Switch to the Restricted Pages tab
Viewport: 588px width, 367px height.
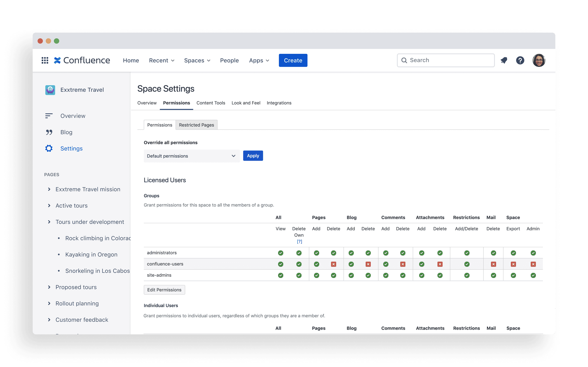click(196, 125)
